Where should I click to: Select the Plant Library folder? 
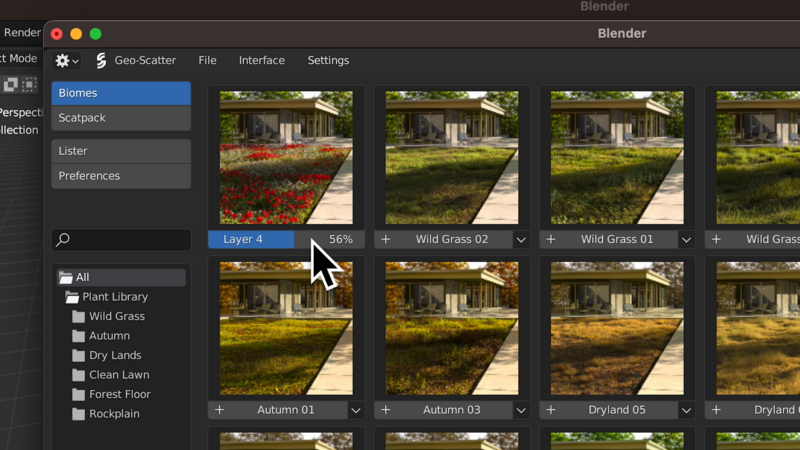pos(115,296)
